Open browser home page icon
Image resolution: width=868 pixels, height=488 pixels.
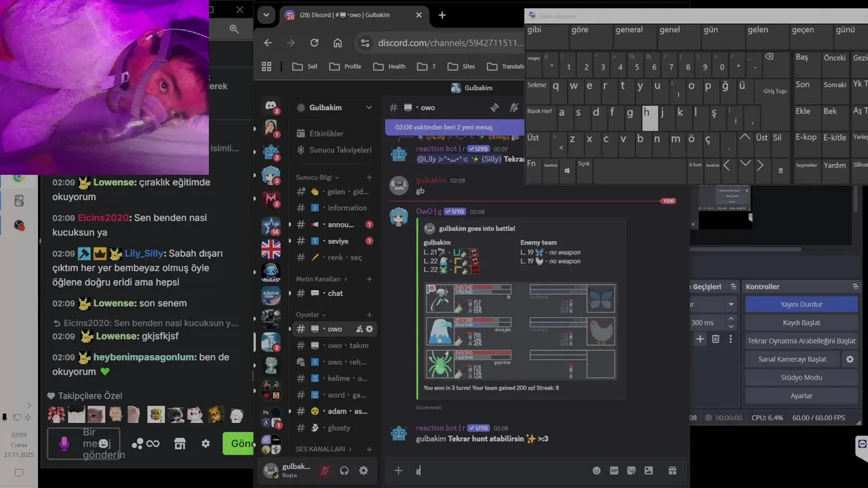pos(338,43)
